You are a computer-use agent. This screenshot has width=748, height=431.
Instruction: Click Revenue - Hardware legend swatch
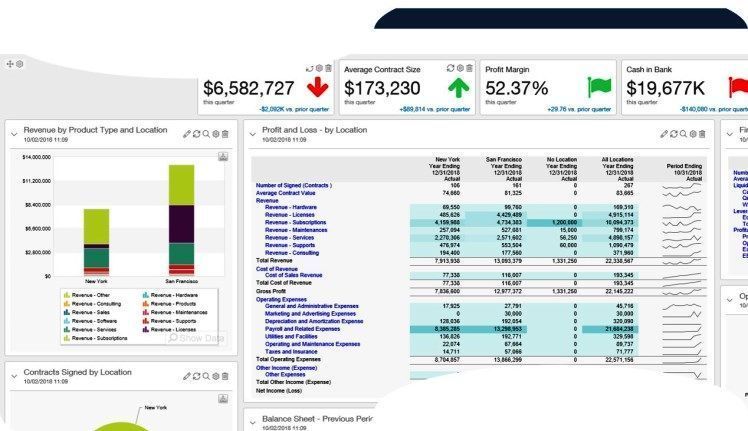click(x=145, y=295)
